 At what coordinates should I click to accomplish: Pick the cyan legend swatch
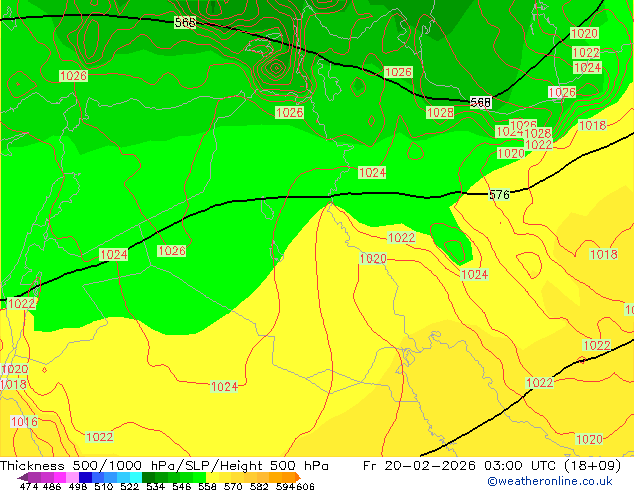click(136, 477)
